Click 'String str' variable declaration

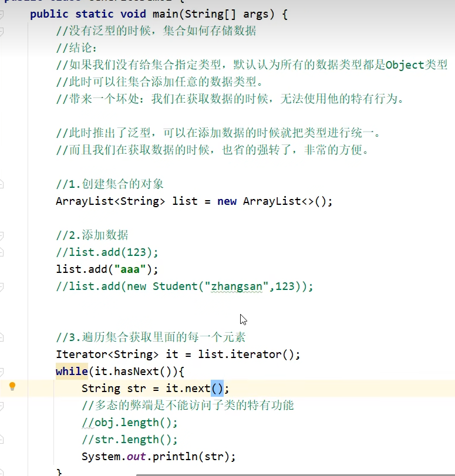coord(113,389)
